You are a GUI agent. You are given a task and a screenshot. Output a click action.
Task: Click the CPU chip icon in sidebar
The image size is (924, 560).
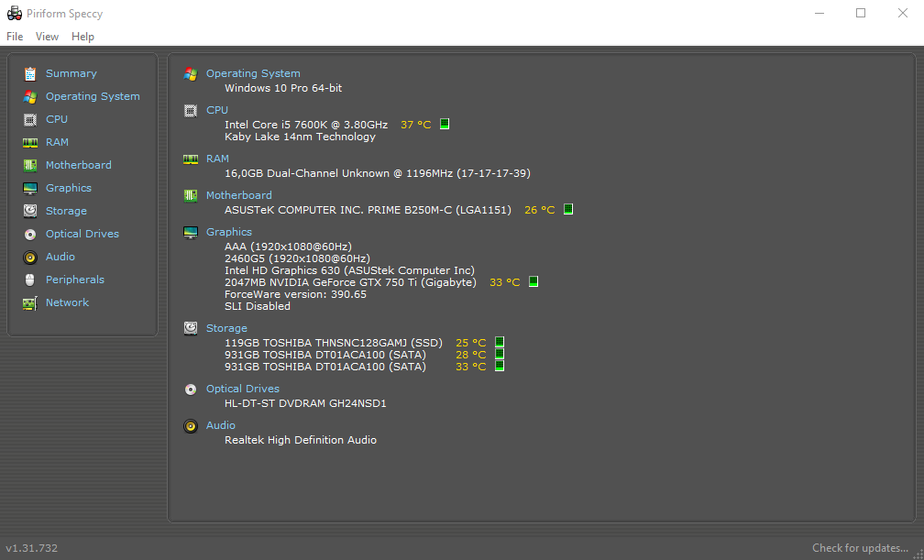30,120
